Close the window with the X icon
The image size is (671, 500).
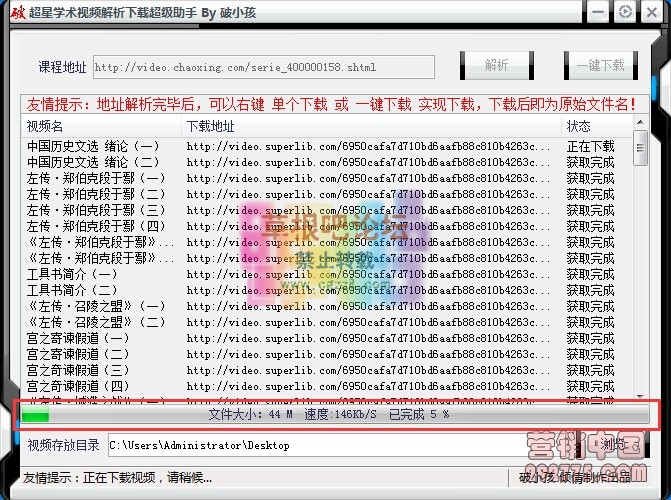tap(652, 12)
